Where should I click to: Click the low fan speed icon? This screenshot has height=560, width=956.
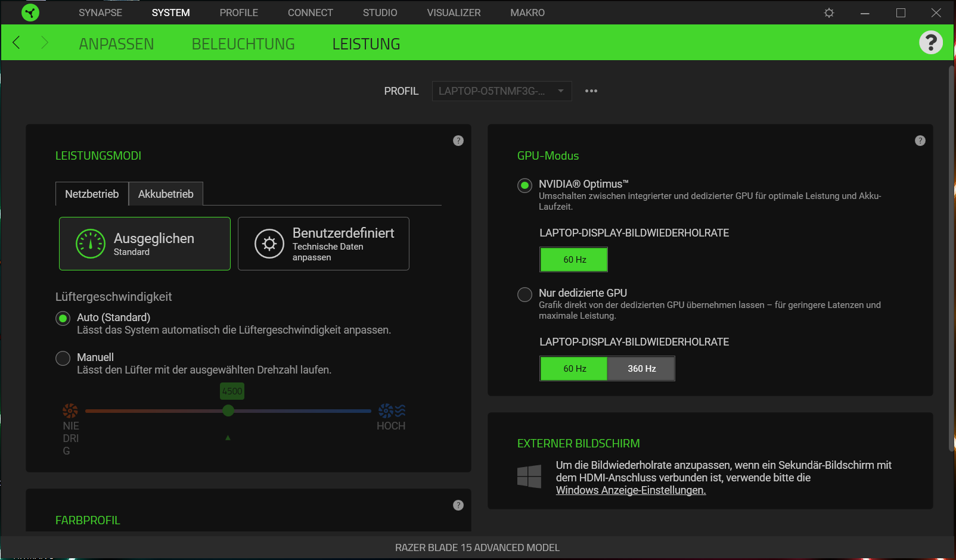pyautogui.click(x=70, y=410)
